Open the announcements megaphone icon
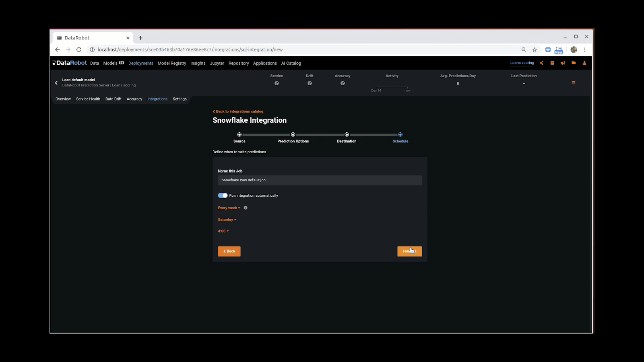The height and width of the screenshot is (362, 644). (563, 63)
